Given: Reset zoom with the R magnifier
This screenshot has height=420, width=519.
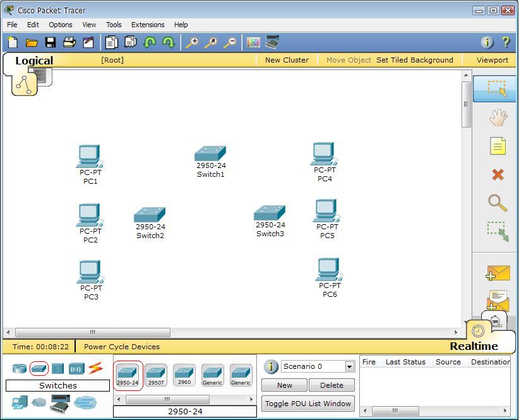Looking at the screenshot, I should pos(211,42).
